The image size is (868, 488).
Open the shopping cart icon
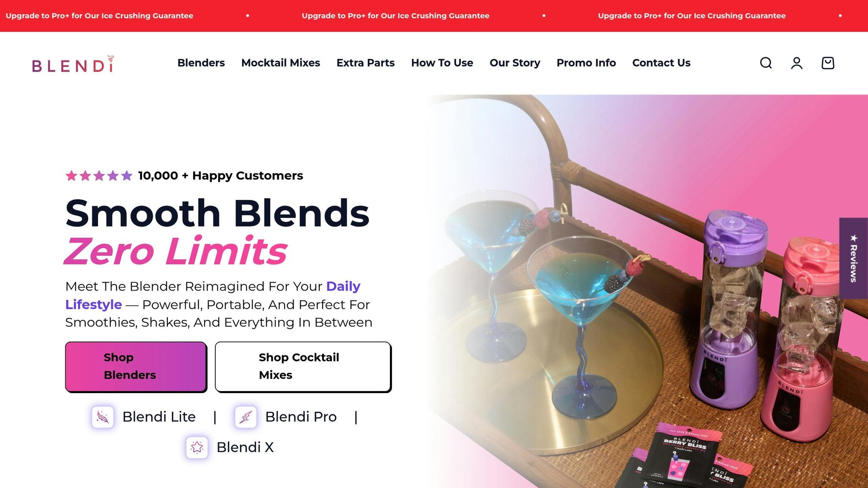click(x=828, y=63)
